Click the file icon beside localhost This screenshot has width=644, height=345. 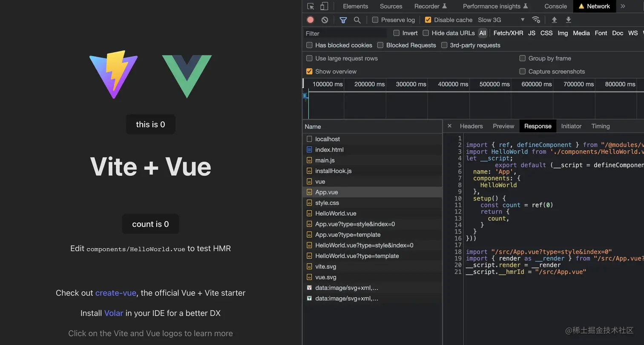310,139
